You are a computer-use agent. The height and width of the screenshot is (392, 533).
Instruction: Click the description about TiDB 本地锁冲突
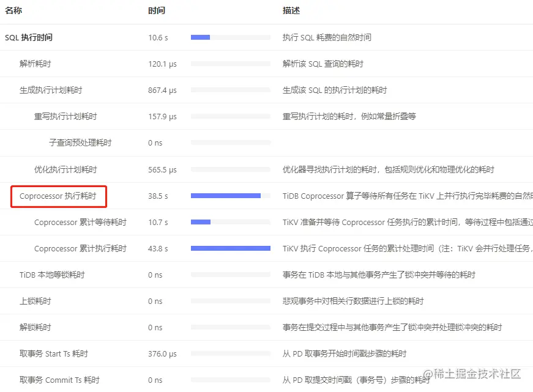(379, 275)
